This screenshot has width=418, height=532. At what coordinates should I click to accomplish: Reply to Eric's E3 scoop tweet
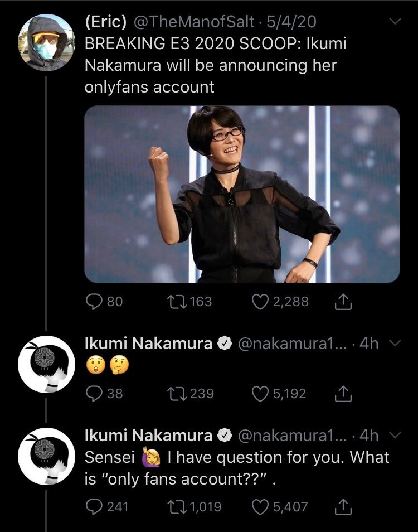tap(93, 302)
